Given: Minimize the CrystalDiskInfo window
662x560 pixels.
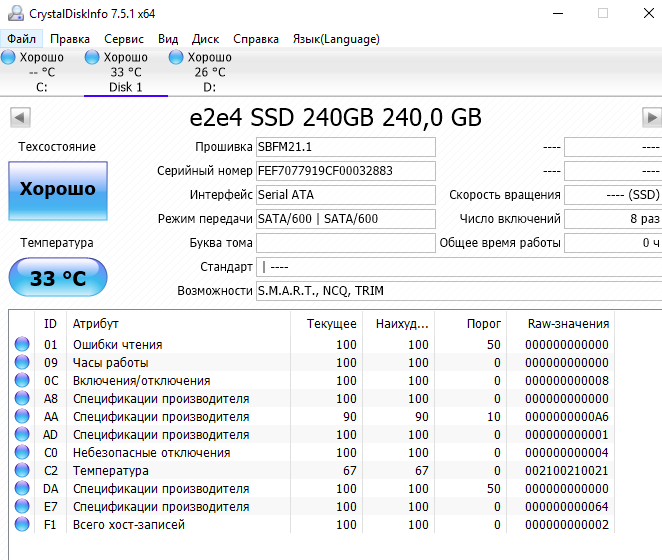Looking at the screenshot, I should tap(558, 14).
